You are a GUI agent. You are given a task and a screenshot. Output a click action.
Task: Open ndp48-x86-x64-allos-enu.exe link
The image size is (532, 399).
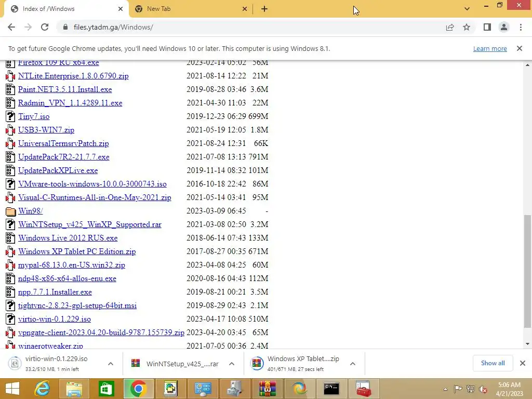click(x=67, y=278)
